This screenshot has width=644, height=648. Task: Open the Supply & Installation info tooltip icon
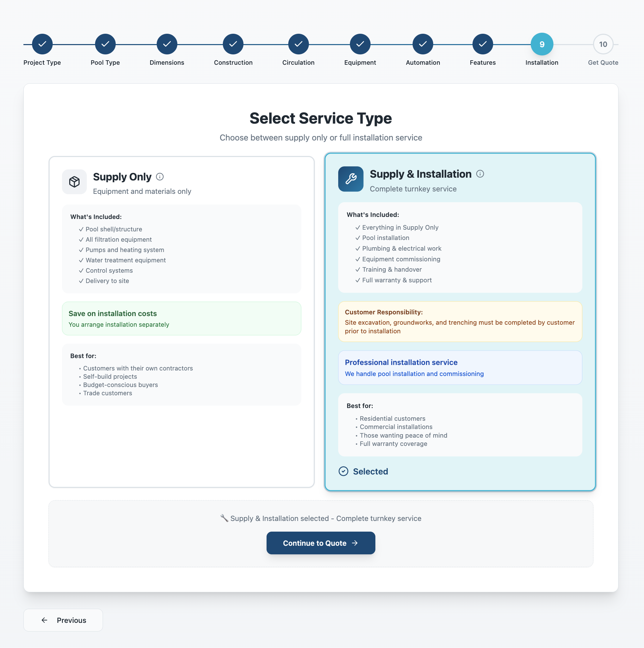point(480,174)
